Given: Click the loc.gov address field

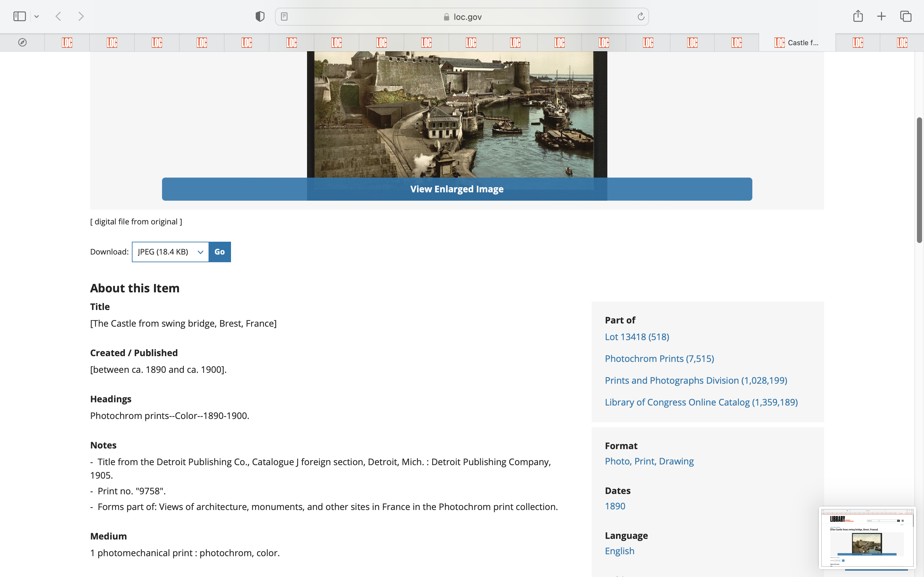Looking at the screenshot, I should pos(462,17).
